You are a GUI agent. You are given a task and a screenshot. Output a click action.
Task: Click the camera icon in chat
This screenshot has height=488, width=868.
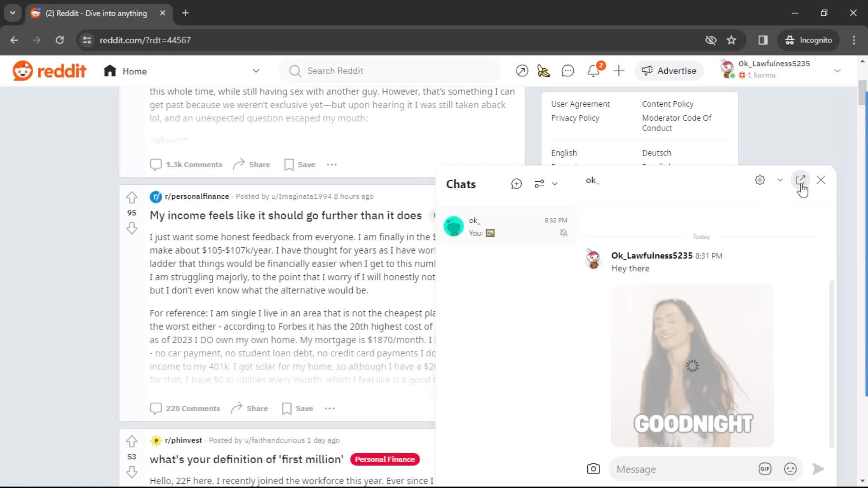tap(594, 469)
